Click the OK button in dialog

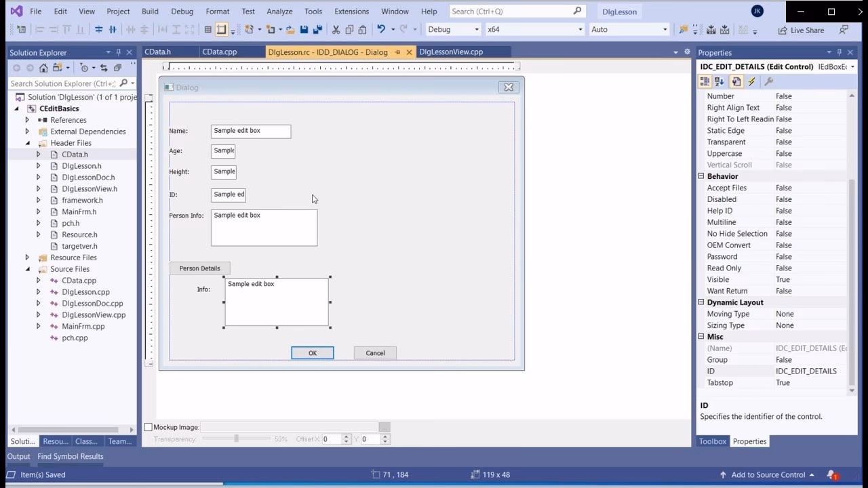(313, 353)
